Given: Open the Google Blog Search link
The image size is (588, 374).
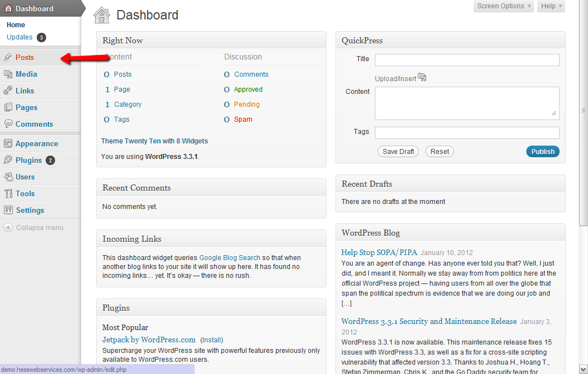Looking at the screenshot, I should pos(230,257).
